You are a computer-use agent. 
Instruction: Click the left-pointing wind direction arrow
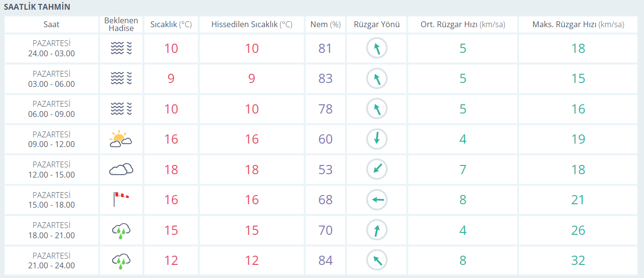tap(376, 200)
